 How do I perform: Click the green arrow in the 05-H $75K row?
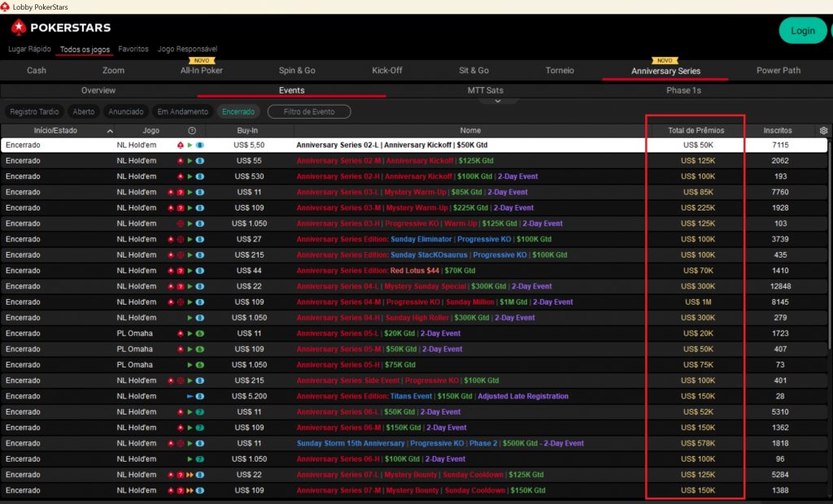coord(190,365)
